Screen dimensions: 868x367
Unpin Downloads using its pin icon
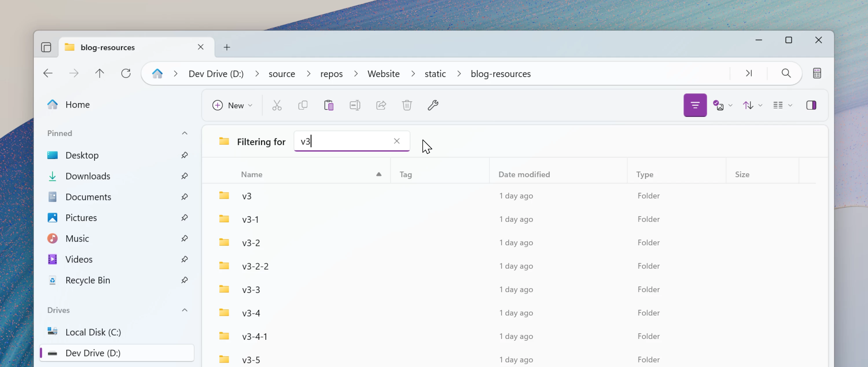(x=185, y=176)
